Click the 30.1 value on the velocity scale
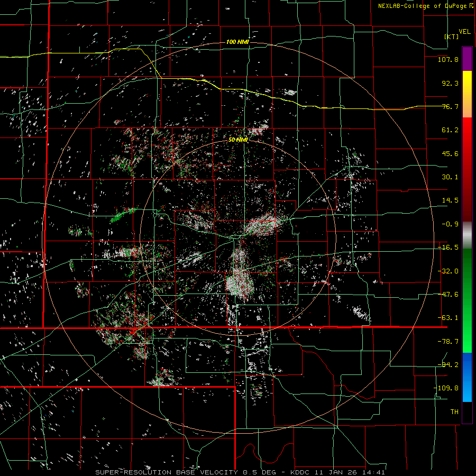 450,177
